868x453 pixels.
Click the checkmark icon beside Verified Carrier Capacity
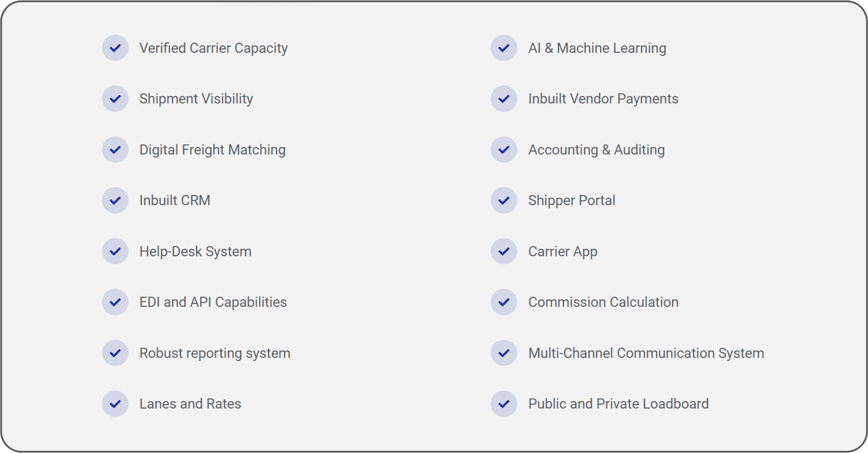pos(115,48)
